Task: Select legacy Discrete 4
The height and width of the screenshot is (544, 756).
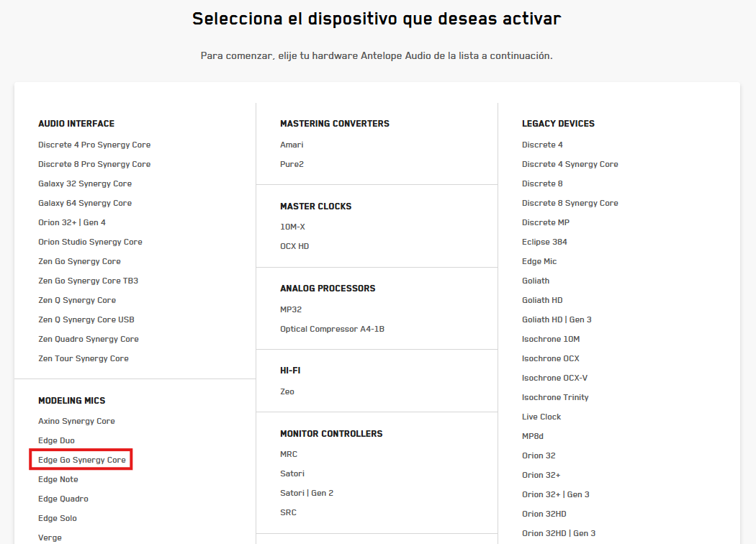Action: pos(542,145)
